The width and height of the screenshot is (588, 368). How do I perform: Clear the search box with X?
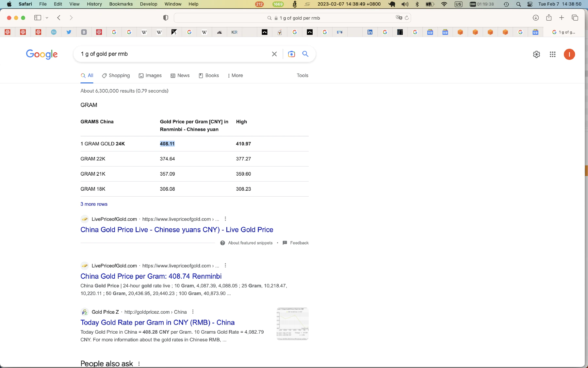(x=274, y=54)
